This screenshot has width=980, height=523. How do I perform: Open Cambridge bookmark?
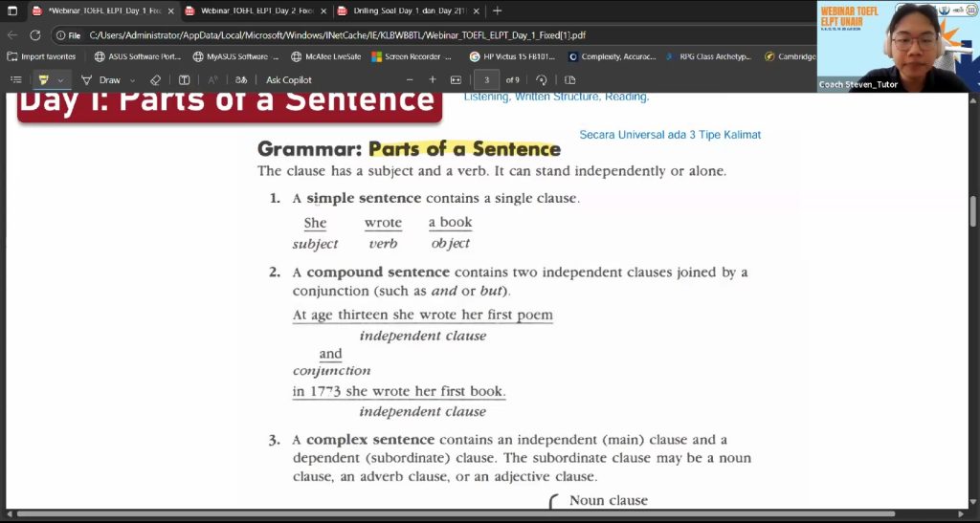(x=790, y=56)
